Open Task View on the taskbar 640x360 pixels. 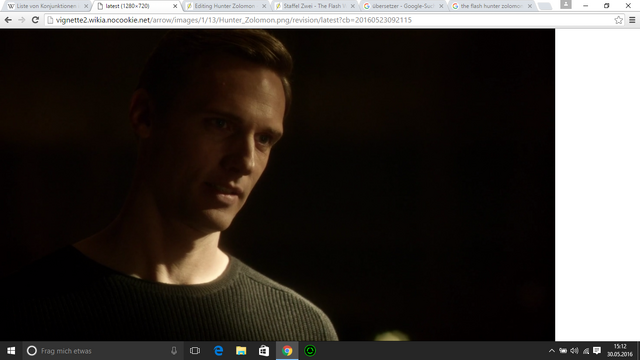tap(195, 351)
